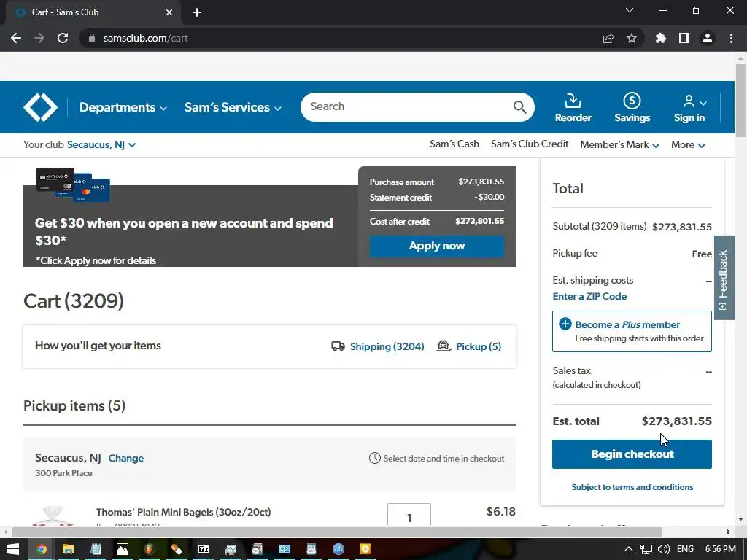Click quantity field for Mini Bagels
The image size is (747, 560).
[x=409, y=516]
